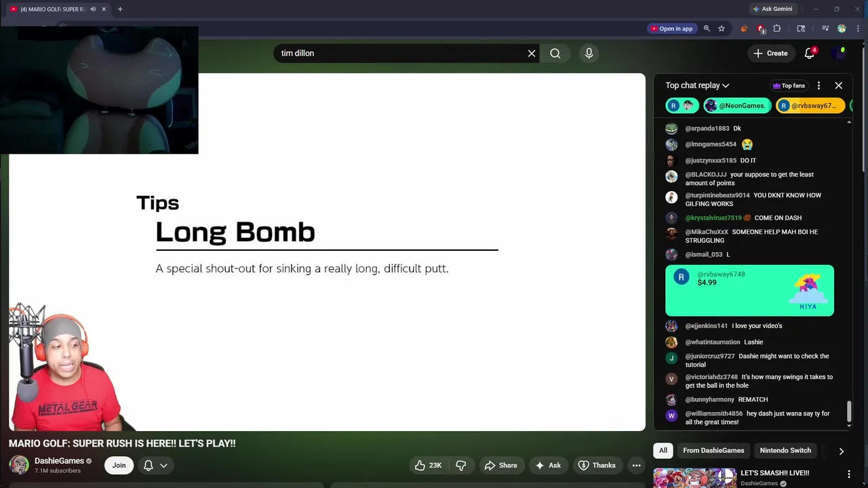Select From DashieGames filter chip
Image resolution: width=868 pixels, height=488 pixels.
tap(713, 451)
